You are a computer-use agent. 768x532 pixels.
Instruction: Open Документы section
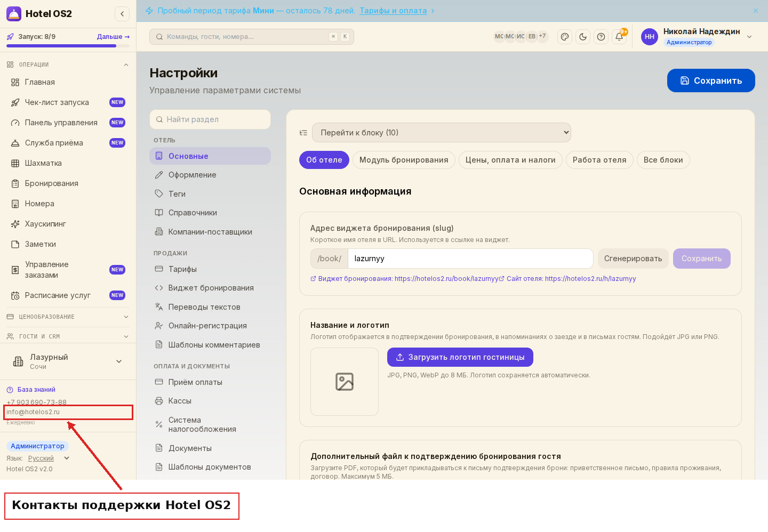coord(210,448)
